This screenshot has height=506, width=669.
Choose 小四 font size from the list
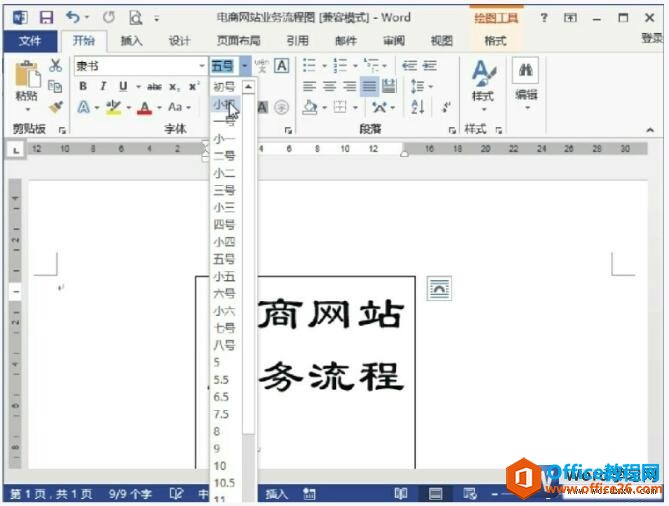pyautogui.click(x=224, y=241)
